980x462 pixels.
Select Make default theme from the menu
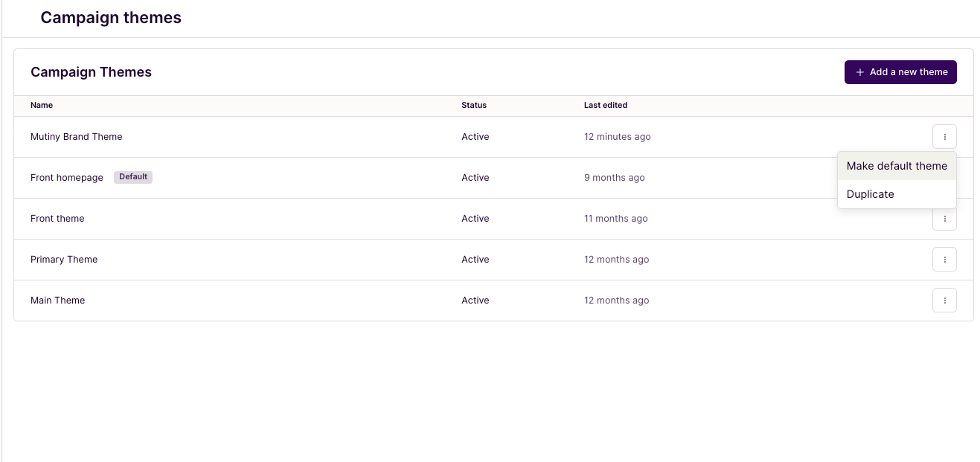tap(897, 166)
